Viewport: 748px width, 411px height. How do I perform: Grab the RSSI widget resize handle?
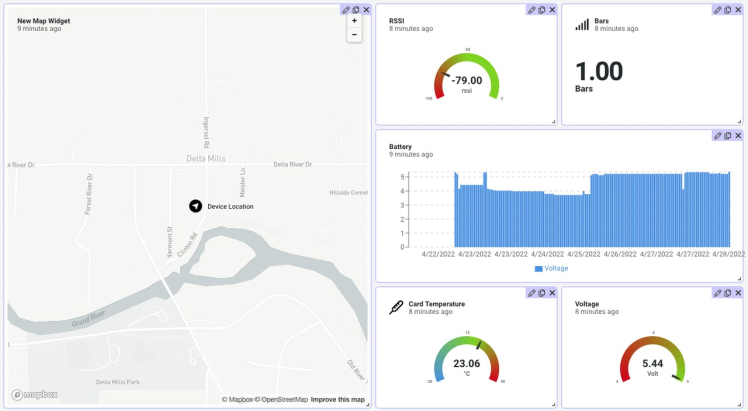click(x=553, y=122)
